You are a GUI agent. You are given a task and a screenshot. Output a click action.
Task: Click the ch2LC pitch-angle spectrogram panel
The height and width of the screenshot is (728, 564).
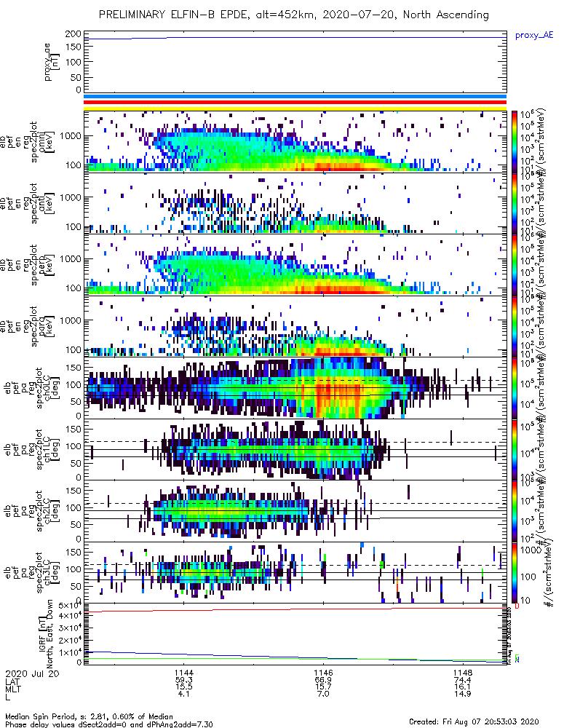point(295,511)
